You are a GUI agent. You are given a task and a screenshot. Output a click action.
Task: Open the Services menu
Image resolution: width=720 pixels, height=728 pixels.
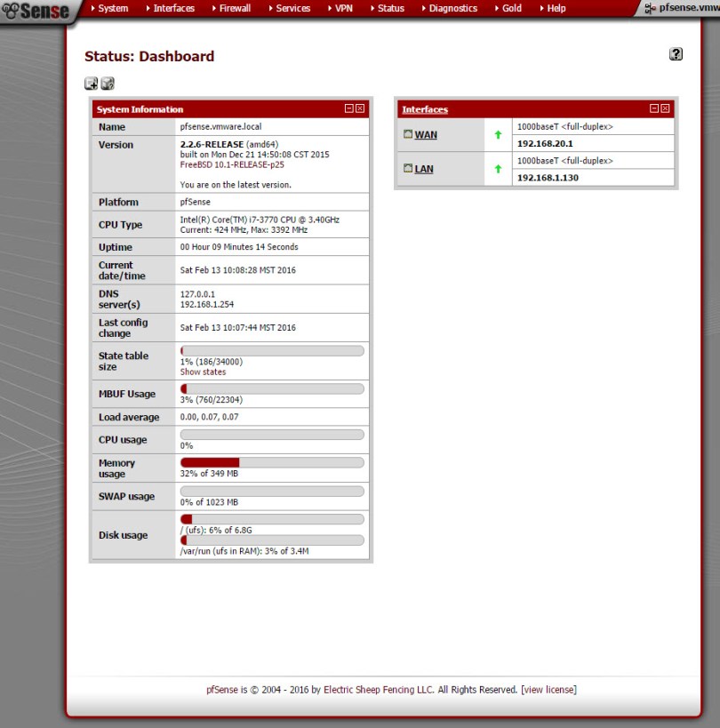point(288,8)
